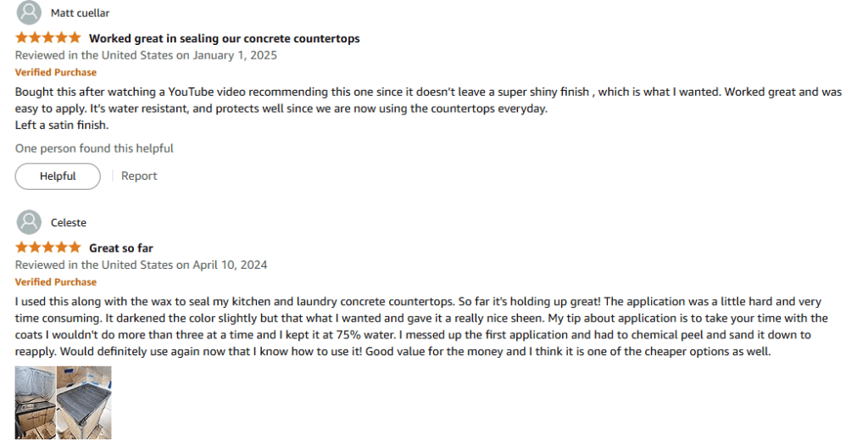Viewport: 868px width, 446px height.
Task: Click the review text starting 'Bought this after watching'
Action: point(339,91)
